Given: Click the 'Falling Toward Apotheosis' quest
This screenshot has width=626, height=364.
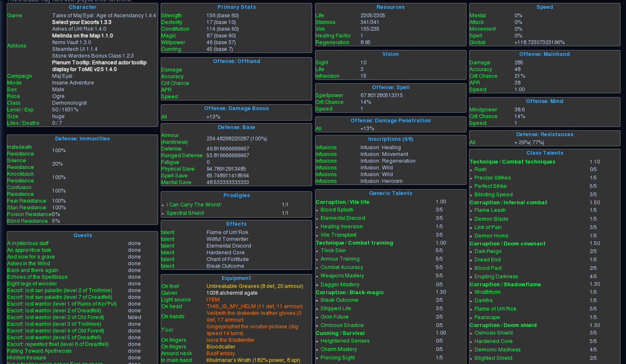Looking at the screenshot, I should [40, 351].
